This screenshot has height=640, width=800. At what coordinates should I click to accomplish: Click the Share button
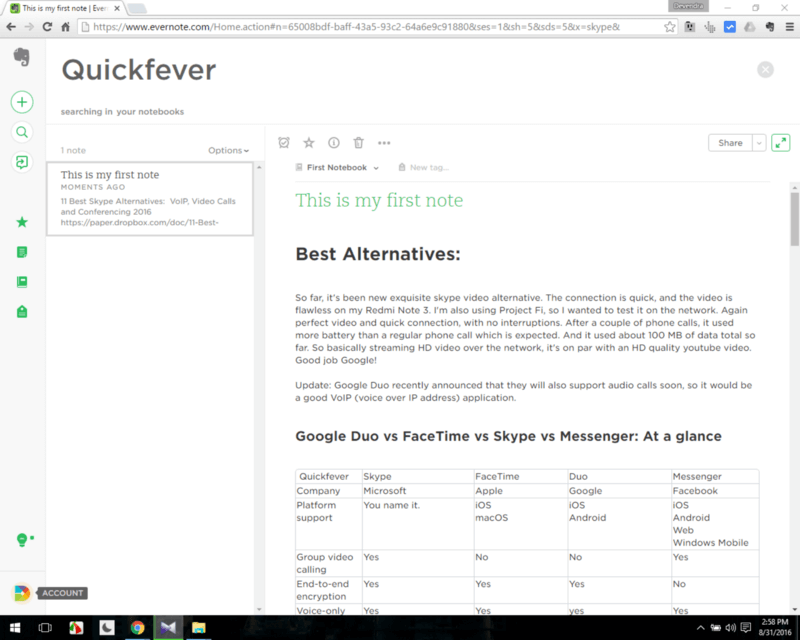tap(729, 142)
